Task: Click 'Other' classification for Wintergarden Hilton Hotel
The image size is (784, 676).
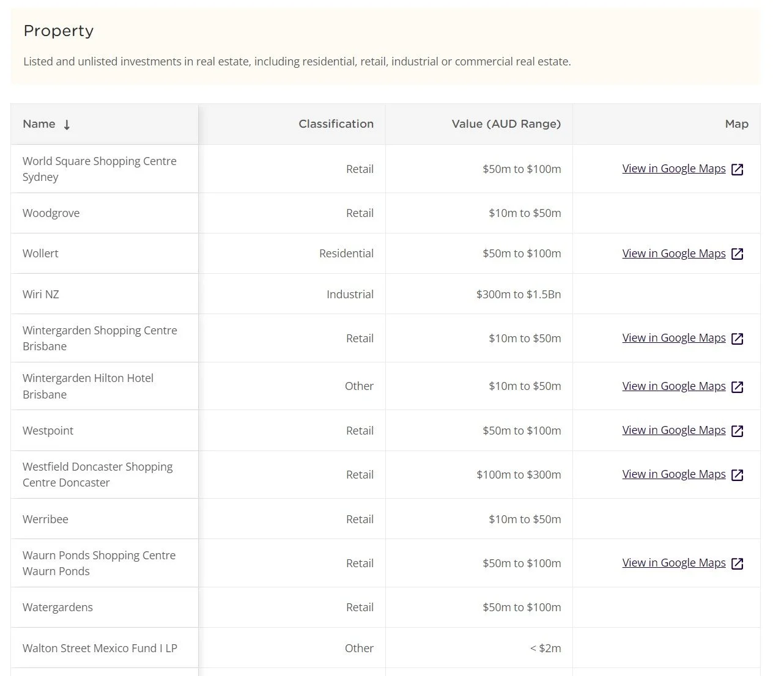Action: [359, 386]
